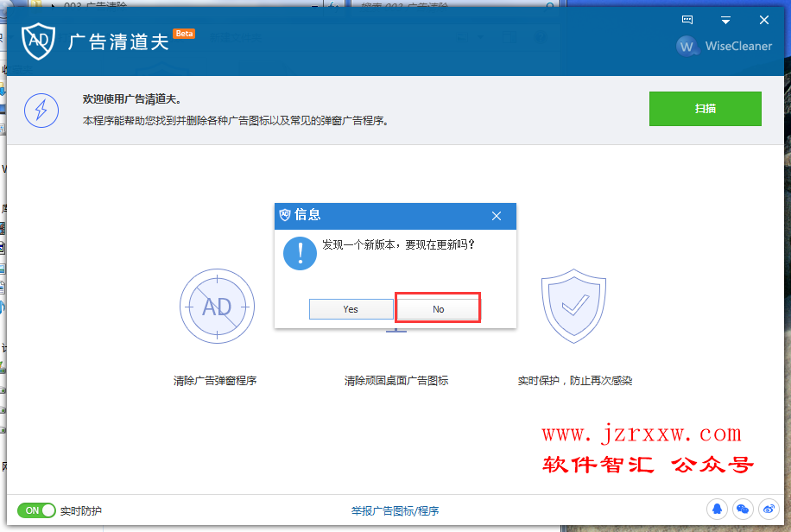Close the 广告清道夫 main window

pos(764,20)
